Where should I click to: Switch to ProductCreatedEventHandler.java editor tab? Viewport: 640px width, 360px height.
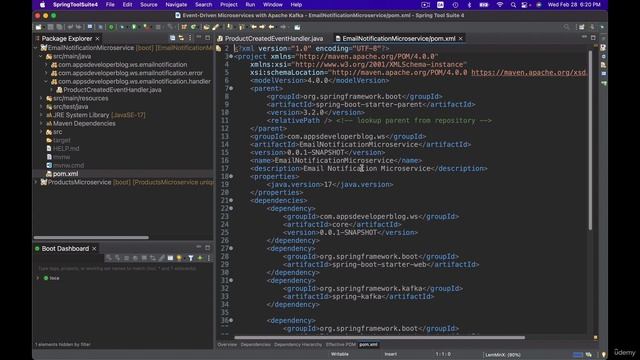point(270,38)
